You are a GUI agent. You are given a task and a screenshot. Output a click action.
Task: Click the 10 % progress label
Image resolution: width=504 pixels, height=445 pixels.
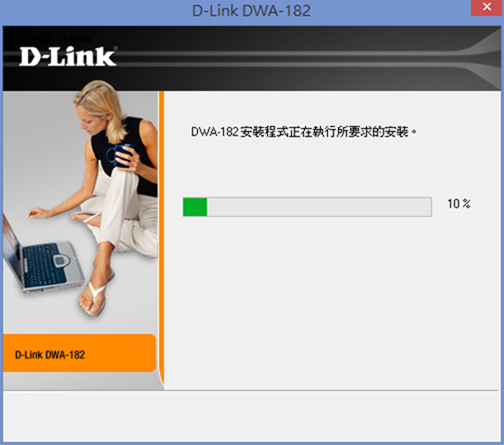459,204
